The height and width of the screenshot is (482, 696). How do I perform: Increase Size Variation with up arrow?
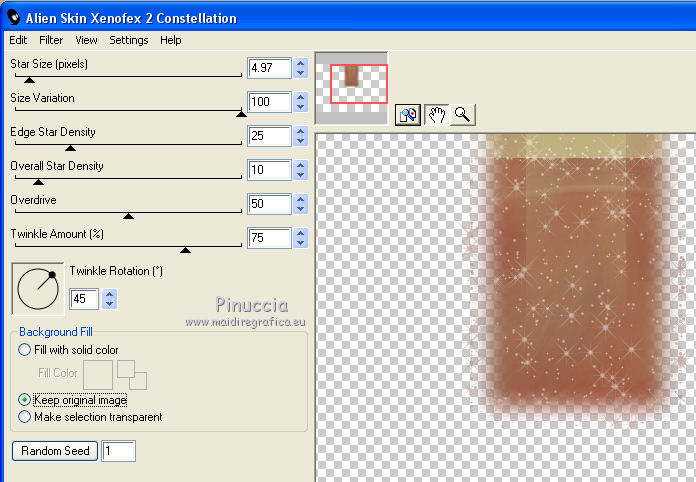pyautogui.click(x=301, y=97)
